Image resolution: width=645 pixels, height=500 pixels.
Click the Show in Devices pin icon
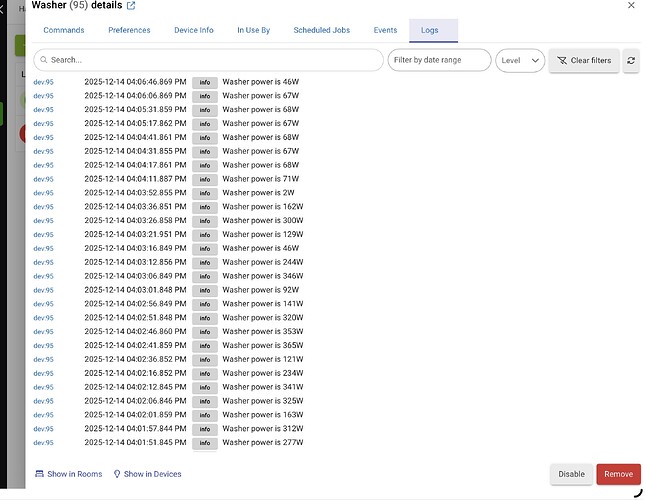pyautogui.click(x=117, y=474)
